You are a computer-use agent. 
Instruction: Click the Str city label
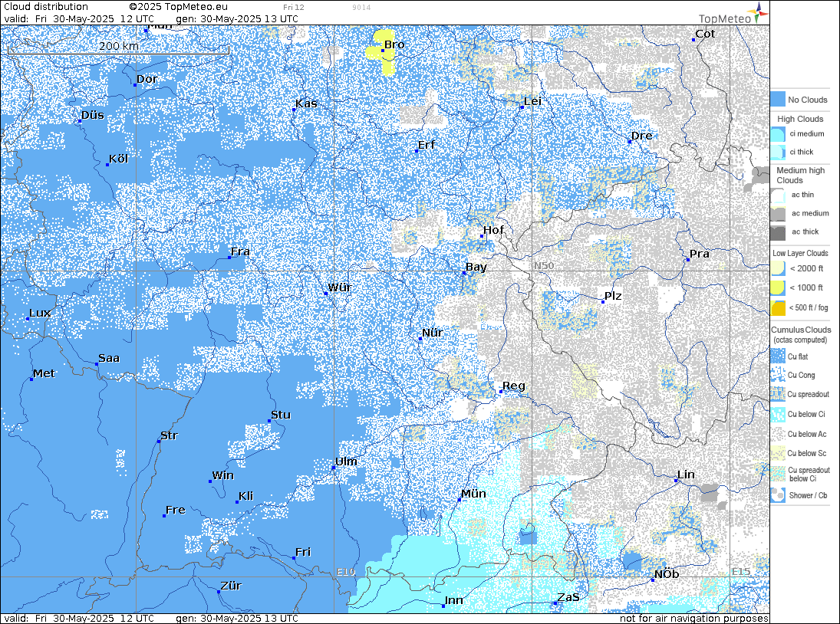point(169,435)
